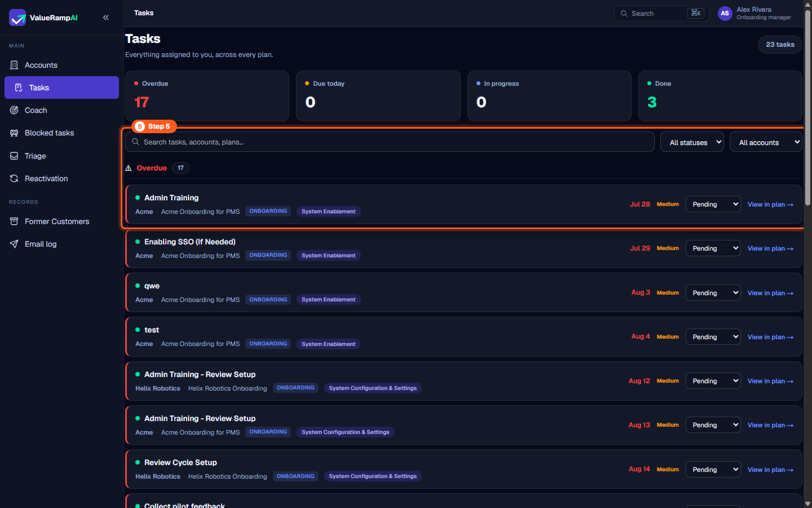Viewport: 812px width, 508px height.
Task: Click the magnifier icon in top Search
Action: (624, 14)
